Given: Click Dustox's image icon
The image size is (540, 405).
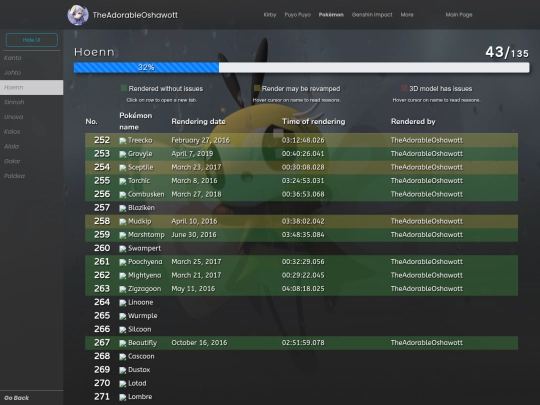Looking at the screenshot, I should 123,370.
